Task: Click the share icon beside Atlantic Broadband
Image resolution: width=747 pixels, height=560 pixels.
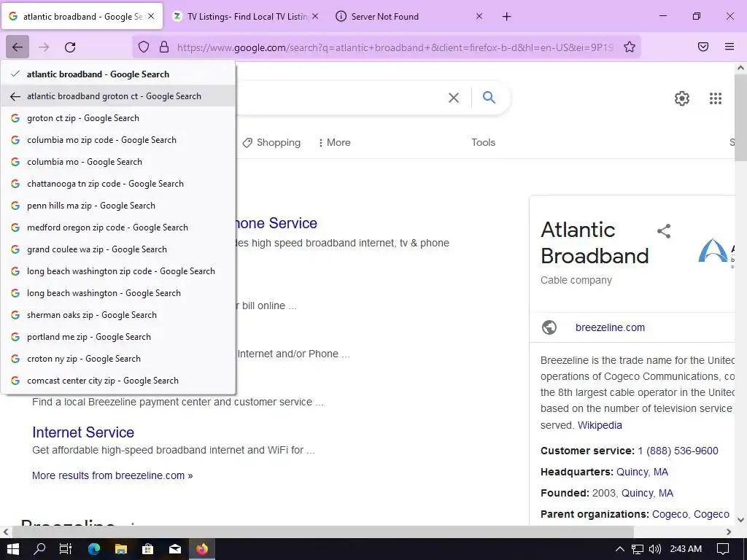Action: pyautogui.click(x=664, y=231)
